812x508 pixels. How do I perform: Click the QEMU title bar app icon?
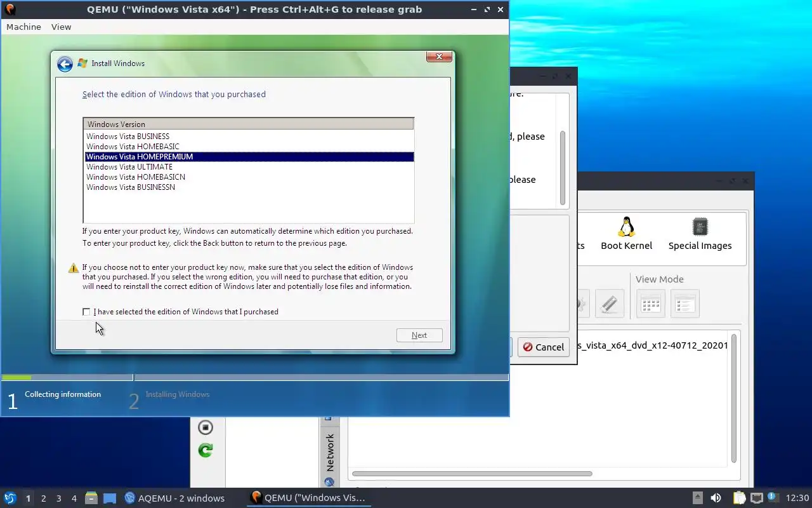10,10
